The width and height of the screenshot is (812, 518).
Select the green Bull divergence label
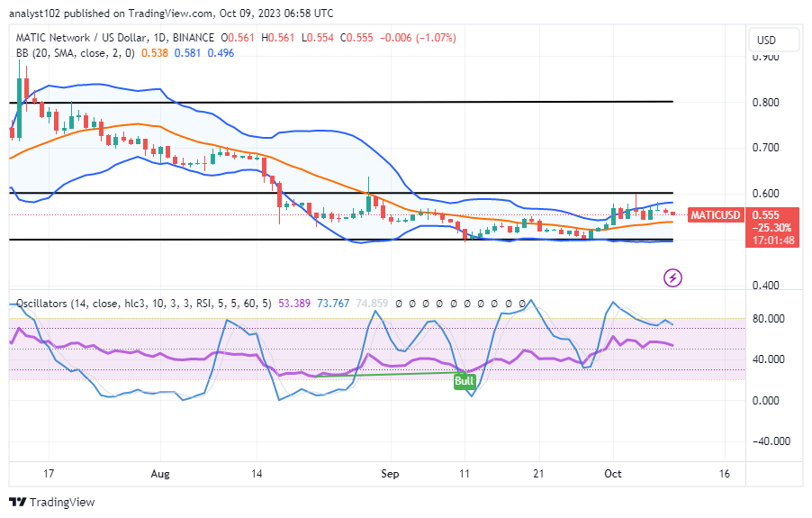point(464,381)
